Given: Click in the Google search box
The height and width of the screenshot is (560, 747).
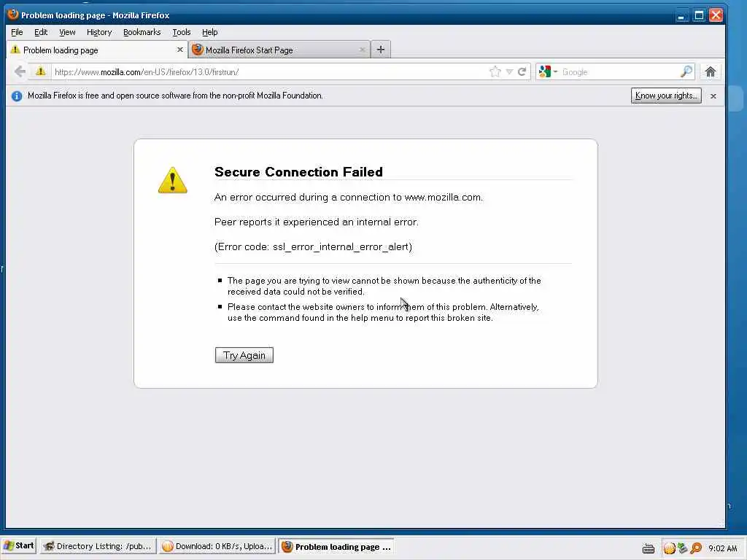Looking at the screenshot, I should 619,72.
